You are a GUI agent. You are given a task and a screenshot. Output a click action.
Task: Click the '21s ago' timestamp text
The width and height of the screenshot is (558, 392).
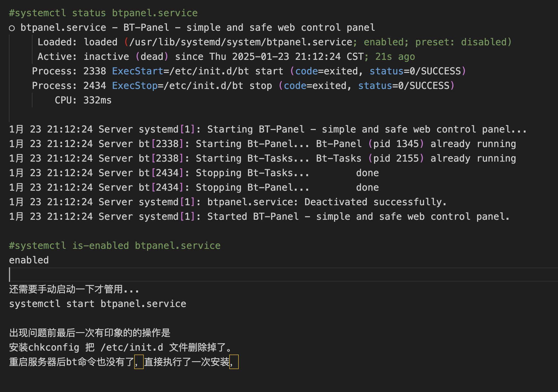[x=395, y=56]
